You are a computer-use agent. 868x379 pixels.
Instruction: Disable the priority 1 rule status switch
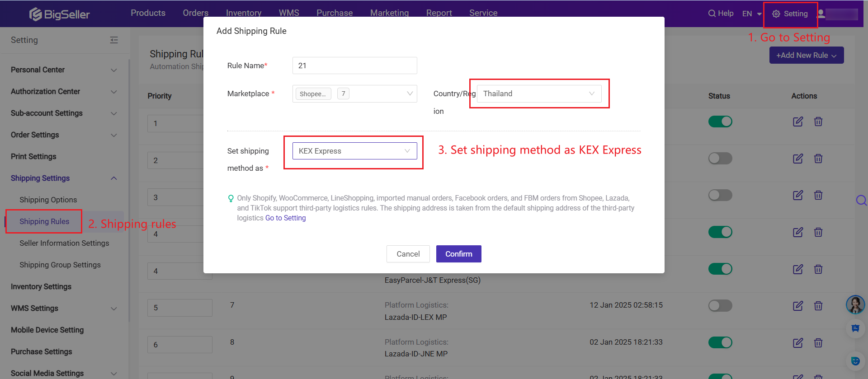pos(720,122)
